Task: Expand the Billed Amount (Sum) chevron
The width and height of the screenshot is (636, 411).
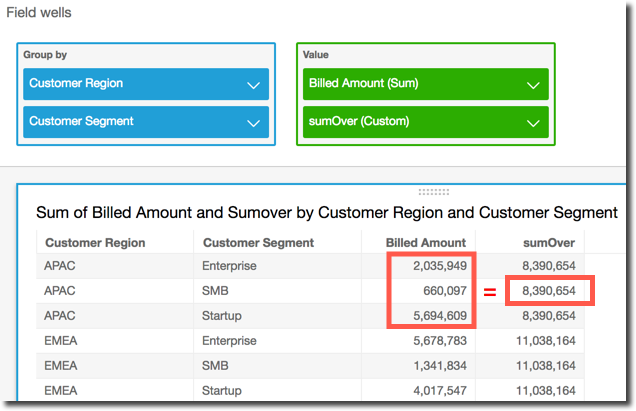Action: (x=533, y=84)
